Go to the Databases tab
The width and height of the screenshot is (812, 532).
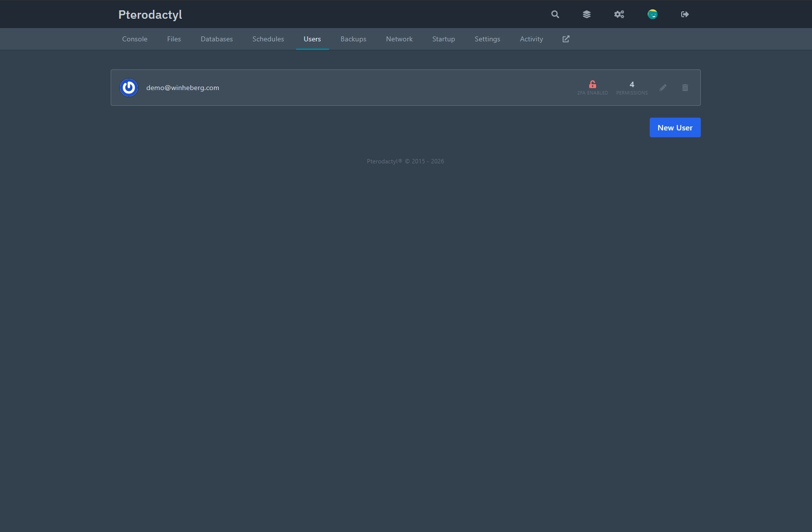217,39
